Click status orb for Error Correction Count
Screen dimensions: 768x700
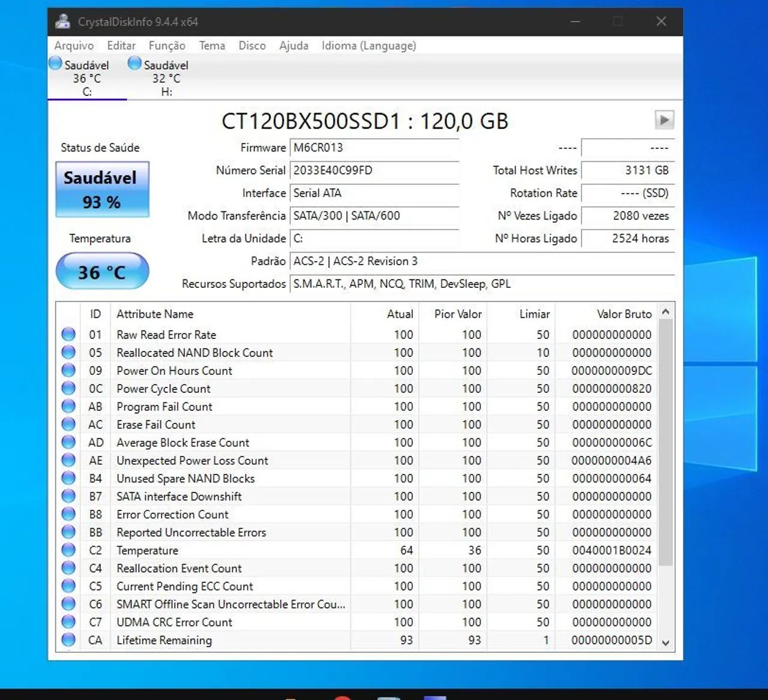click(68, 514)
